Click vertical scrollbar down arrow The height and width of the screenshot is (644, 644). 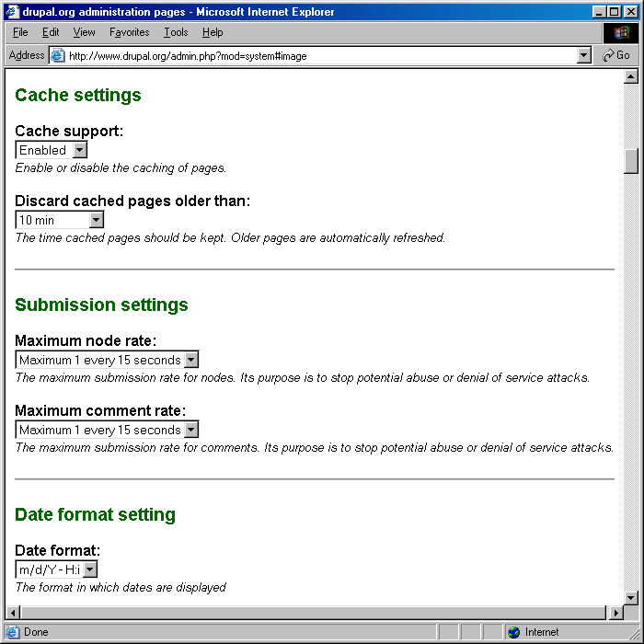(631, 598)
